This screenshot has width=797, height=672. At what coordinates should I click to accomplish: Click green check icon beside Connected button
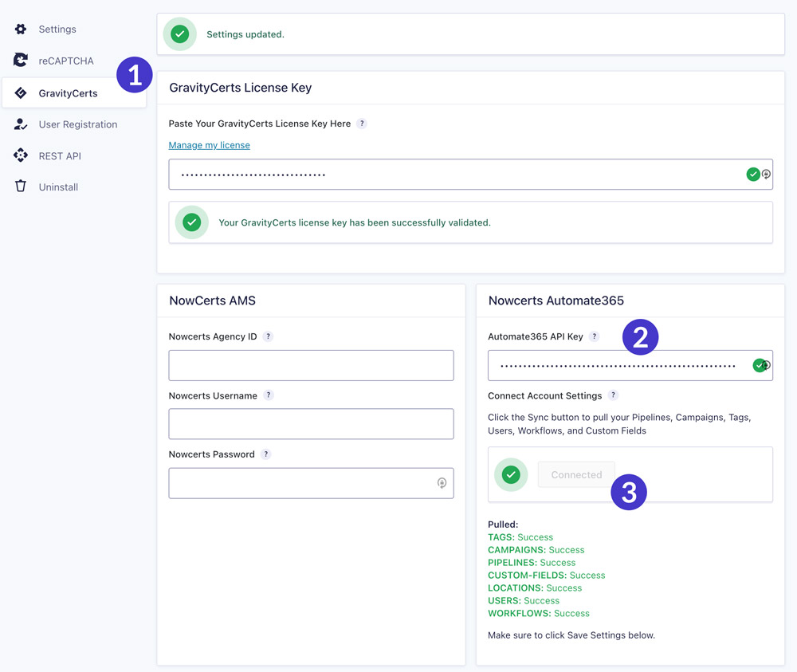[x=511, y=474]
